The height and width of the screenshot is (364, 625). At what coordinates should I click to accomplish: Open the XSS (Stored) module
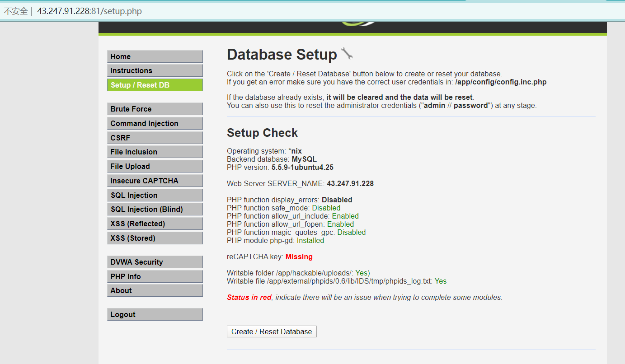155,238
